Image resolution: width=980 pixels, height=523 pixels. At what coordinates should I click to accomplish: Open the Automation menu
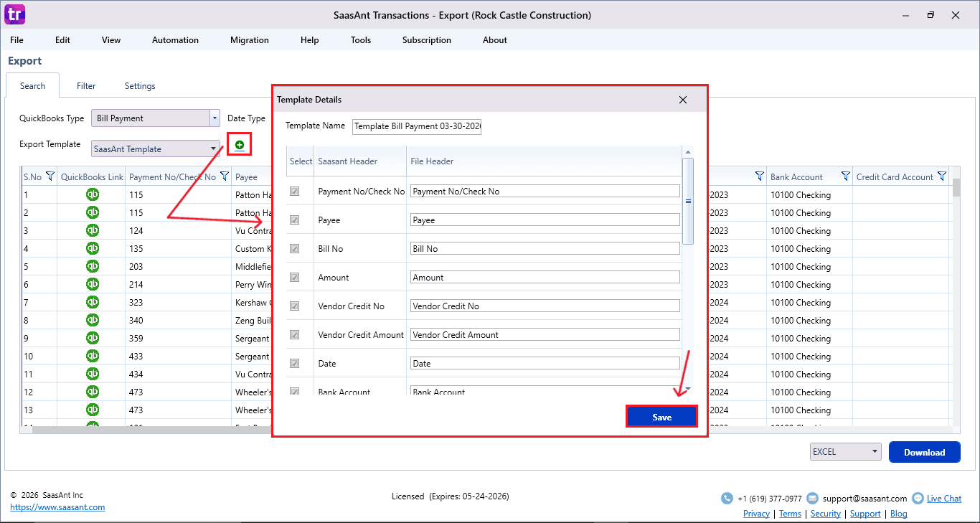(175, 40)
